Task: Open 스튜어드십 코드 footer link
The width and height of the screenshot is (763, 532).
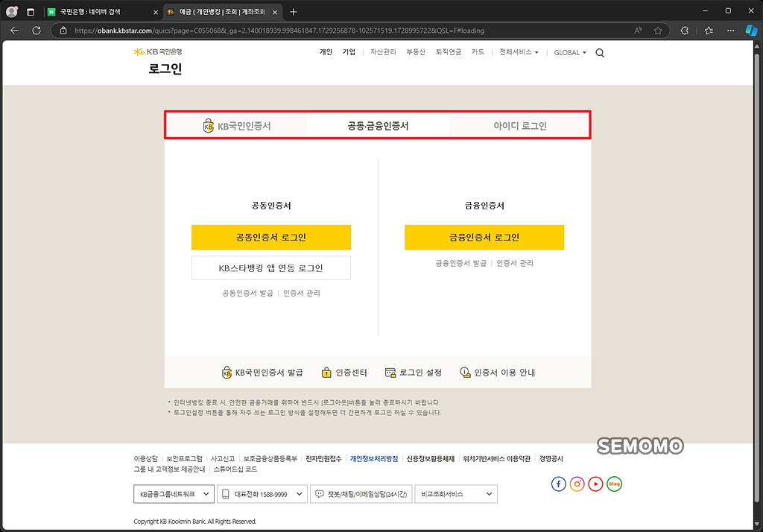Action: 235,469
